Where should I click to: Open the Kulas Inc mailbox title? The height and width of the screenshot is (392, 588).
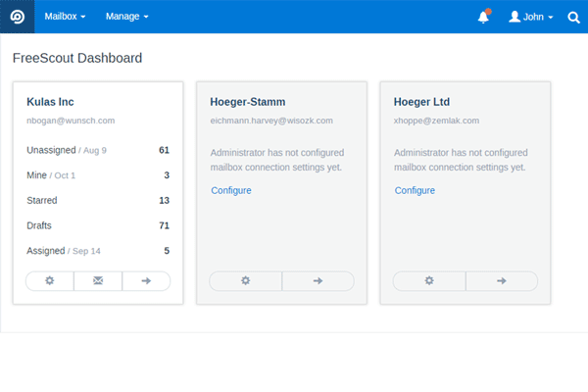50,102
